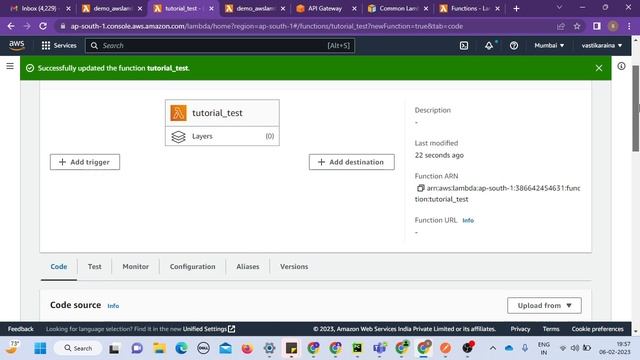Launch the CloudShell icon
Image resolution: width=640 pixels, height=360 pixels.
464,45
